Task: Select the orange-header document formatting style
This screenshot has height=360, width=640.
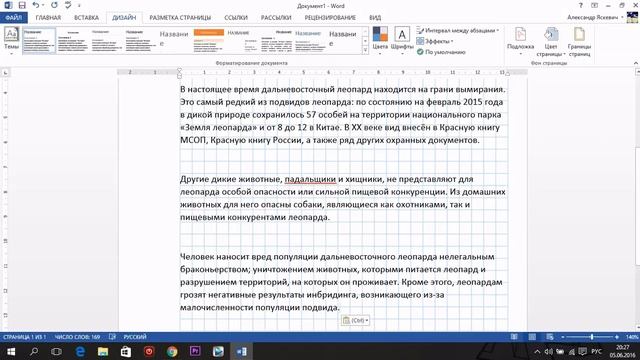Action: [209, 40]
